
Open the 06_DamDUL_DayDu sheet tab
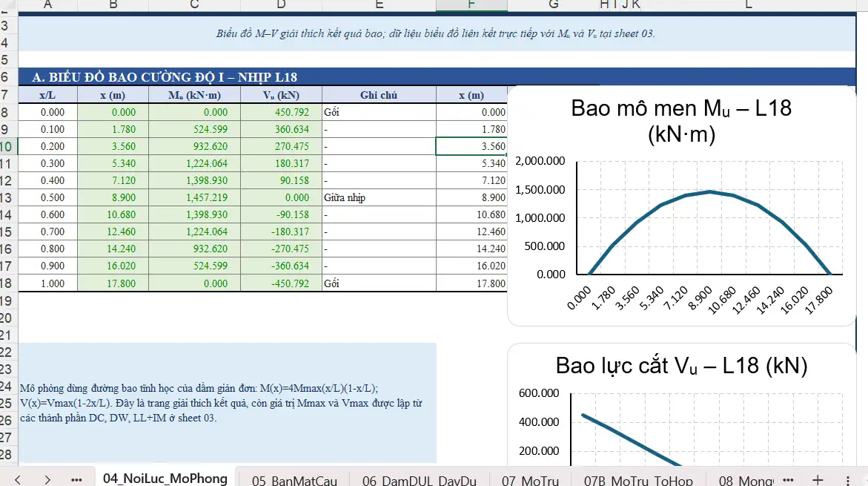[419, 481]
